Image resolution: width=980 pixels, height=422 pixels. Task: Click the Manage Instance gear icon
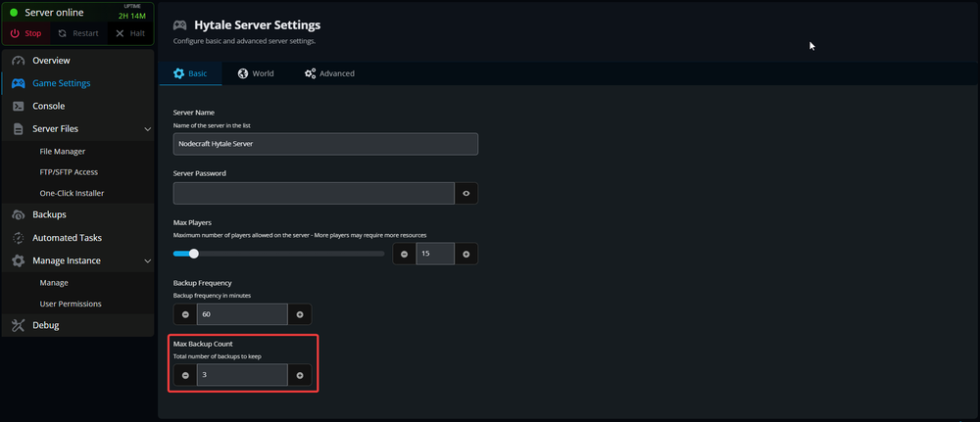(18, 260)
